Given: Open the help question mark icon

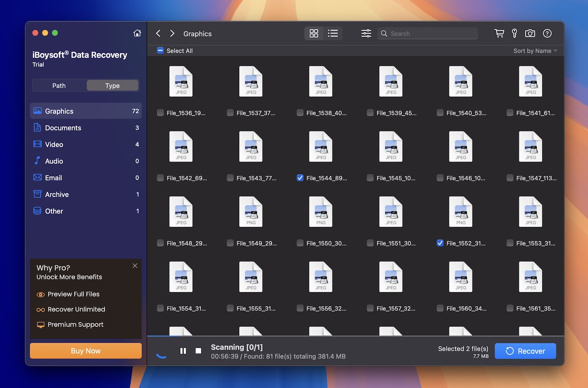Looking at the screenshot, I should (547, 33).
